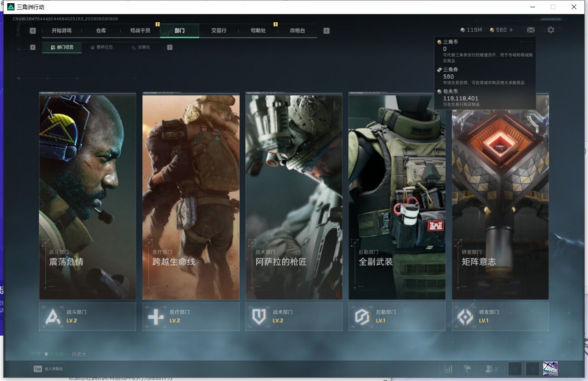Click the R&D department diamond icon

point(465,317)
